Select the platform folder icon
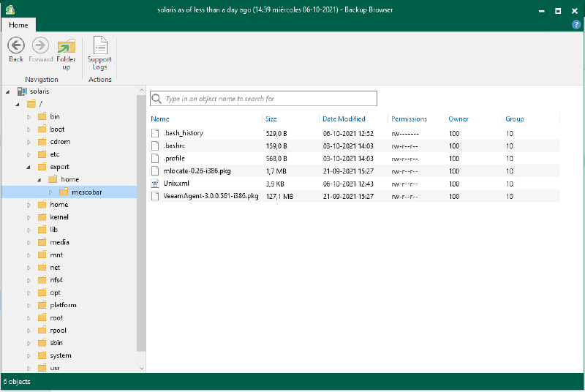Image resolution: width=585 pixels, height=392 pixels. point(42,305)
